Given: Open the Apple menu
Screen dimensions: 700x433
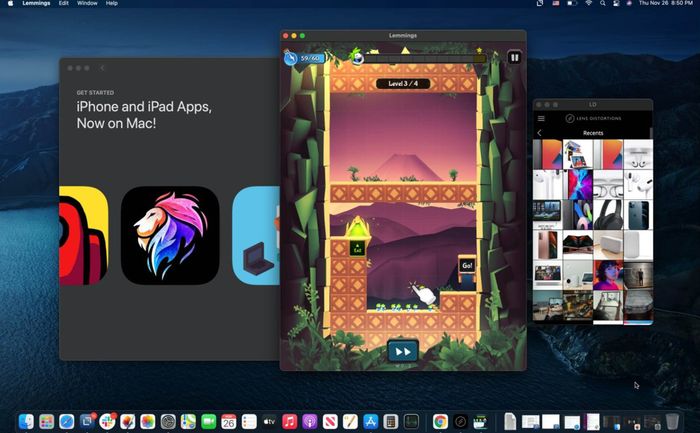Looking at the screenshot, I should click(10, 3).
